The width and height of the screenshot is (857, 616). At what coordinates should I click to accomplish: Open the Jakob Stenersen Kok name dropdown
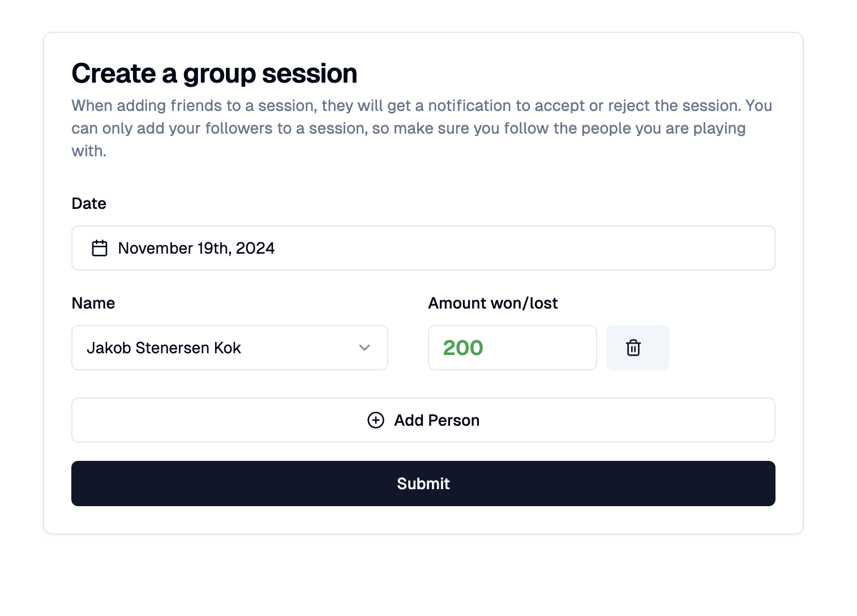[230, 348]
